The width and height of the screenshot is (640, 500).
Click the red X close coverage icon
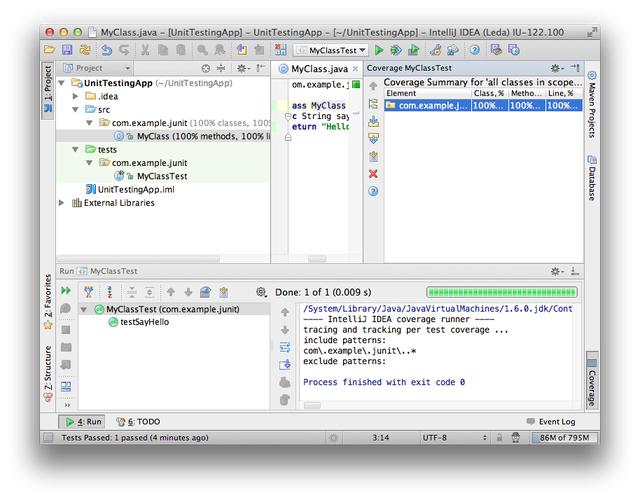click(373, 174)
